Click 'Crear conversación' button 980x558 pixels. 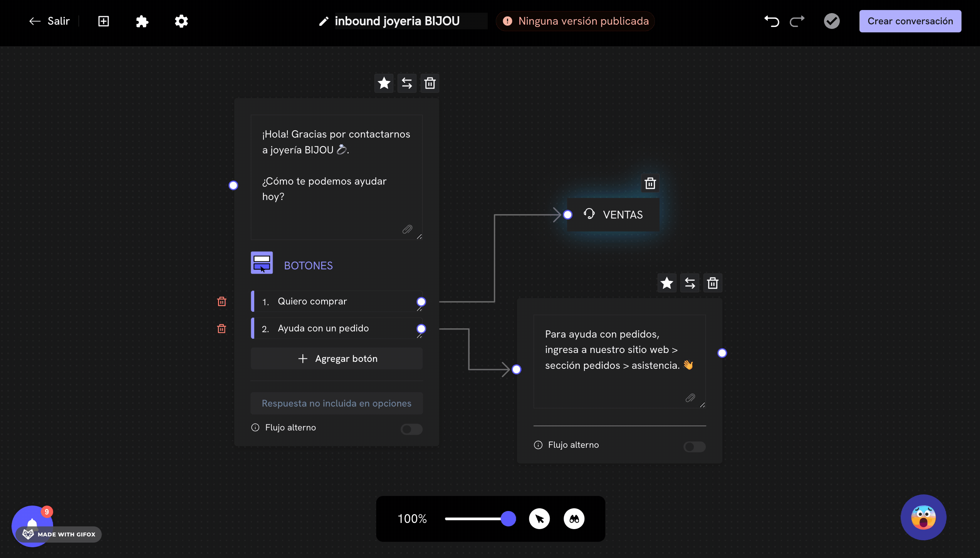[x=910, y=21]
